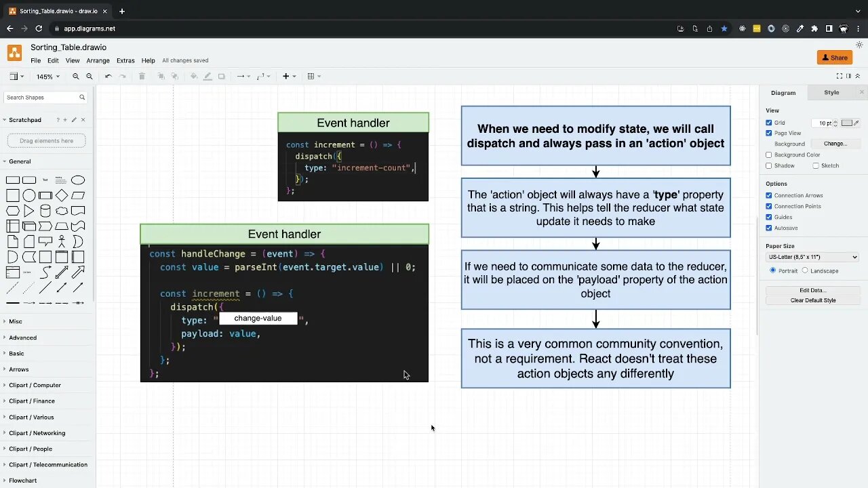Open the Edit menu
Viewport: 868px width, 488px height.
click(53, 61)
